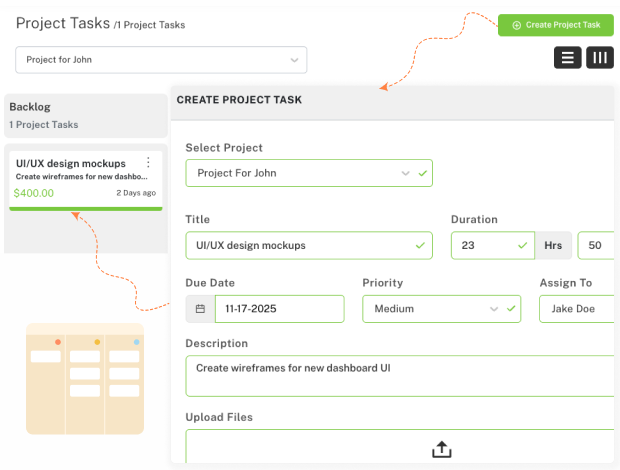Click the Hrs unit label
The width and height of the screenshot is (620, 470).
point(553,245)
